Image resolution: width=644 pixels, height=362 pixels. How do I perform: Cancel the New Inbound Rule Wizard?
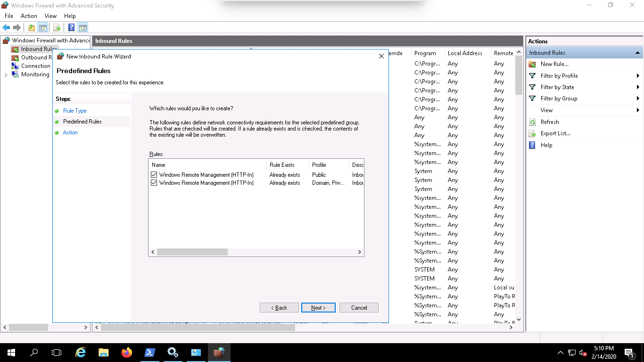[359, 308]
